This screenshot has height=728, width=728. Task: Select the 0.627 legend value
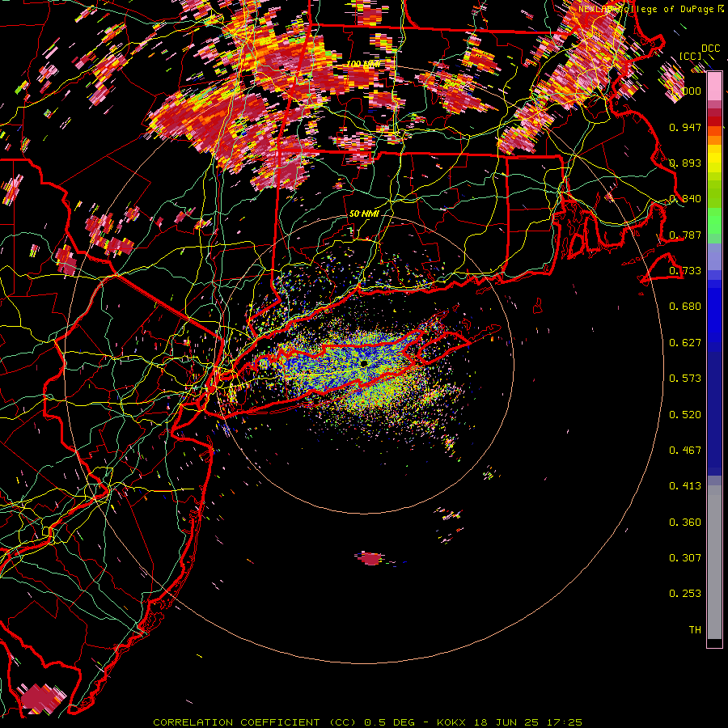click(x=685, y=343)
